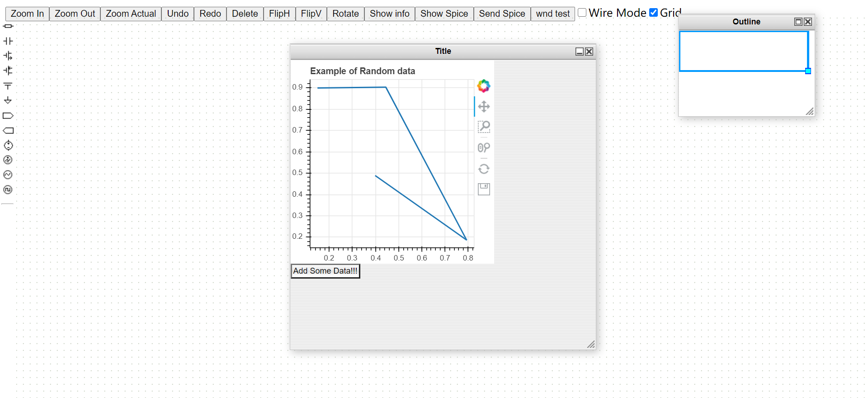Reset the plot view with refresh icon
The image size is (868, 398).
[484, 169]
